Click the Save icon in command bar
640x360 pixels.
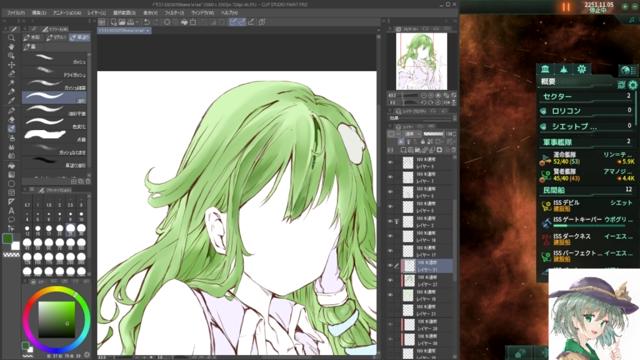(131, 22)
